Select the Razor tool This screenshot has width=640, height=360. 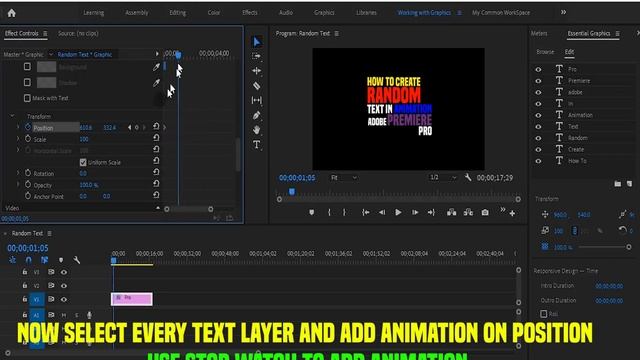tap(257, 86)
